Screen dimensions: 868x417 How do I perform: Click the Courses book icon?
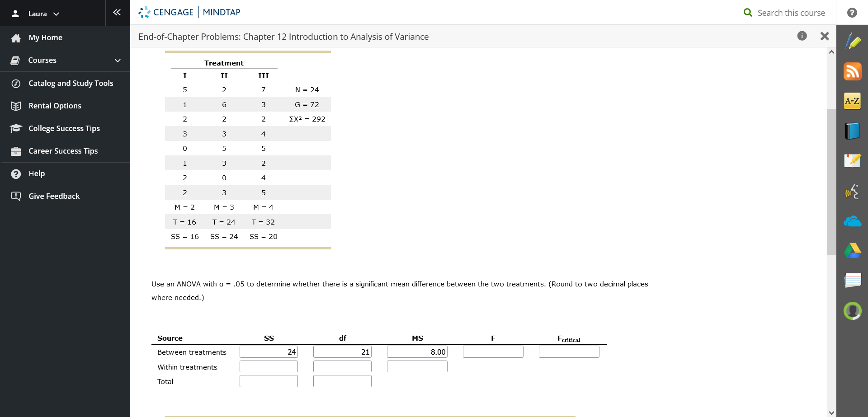tap(15, 61)
